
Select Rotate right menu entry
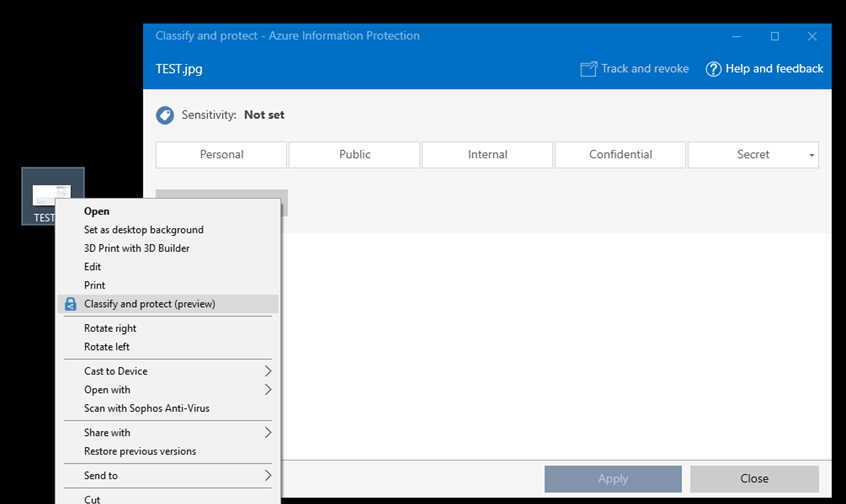tap(168, 328)
